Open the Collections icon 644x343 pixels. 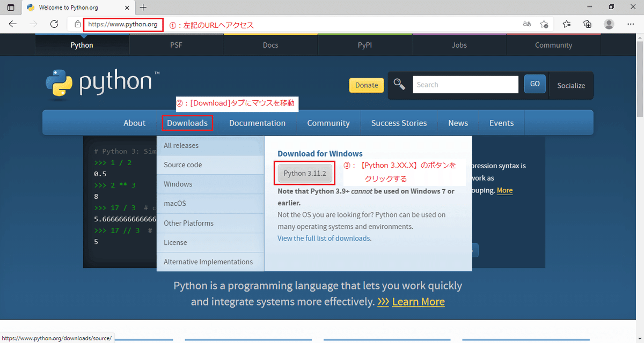(x=588, y=24)
